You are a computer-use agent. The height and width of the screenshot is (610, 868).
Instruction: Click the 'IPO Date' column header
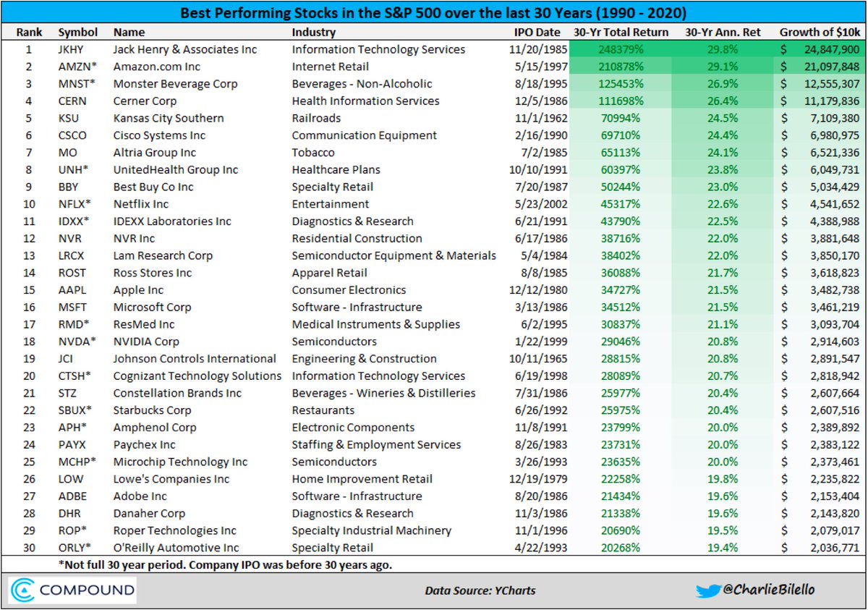point(537,33)
